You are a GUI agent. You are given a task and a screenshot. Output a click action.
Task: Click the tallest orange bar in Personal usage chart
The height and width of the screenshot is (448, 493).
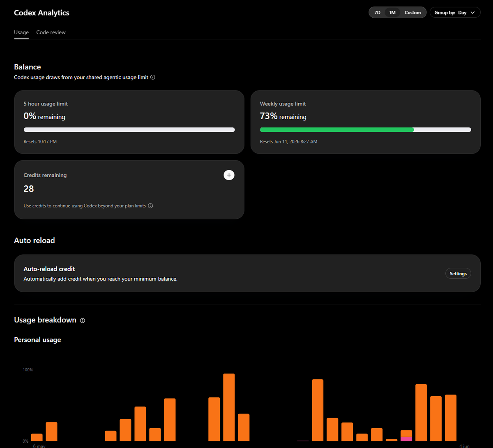[x=229, y=407]
